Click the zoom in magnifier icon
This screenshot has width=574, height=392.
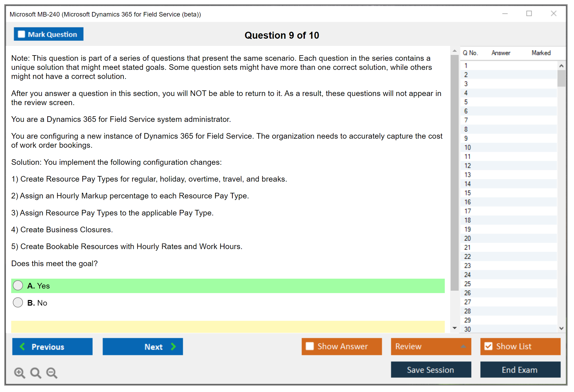[x=19, y=373]
